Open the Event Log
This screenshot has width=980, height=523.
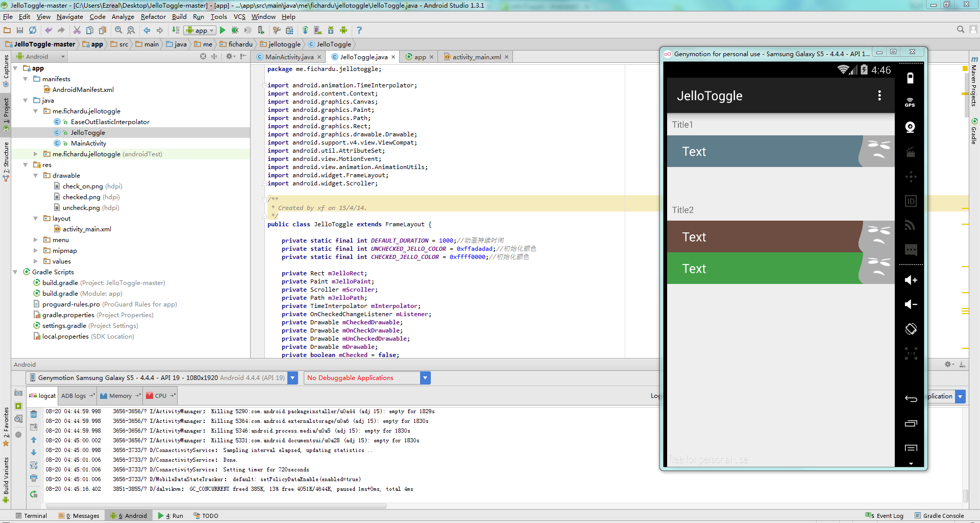(x=885, y=516)
